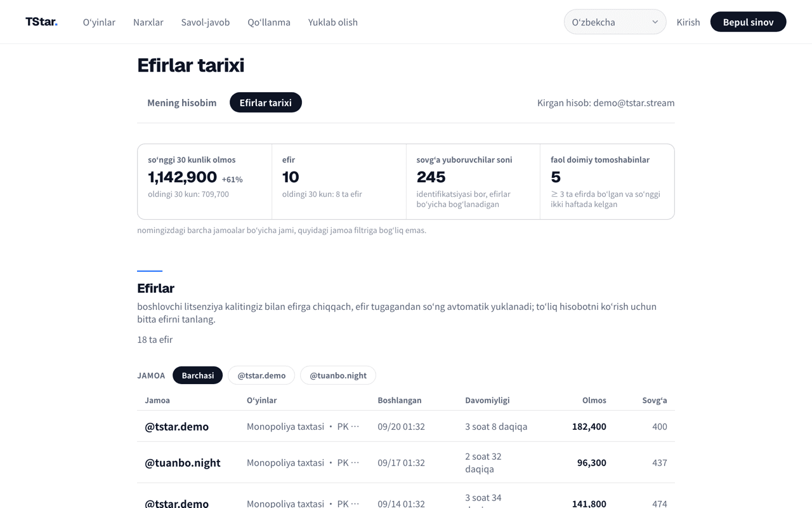812x508 pixels.
Task: Click the 18 ta efir count
Action: [x=155, y=340]
